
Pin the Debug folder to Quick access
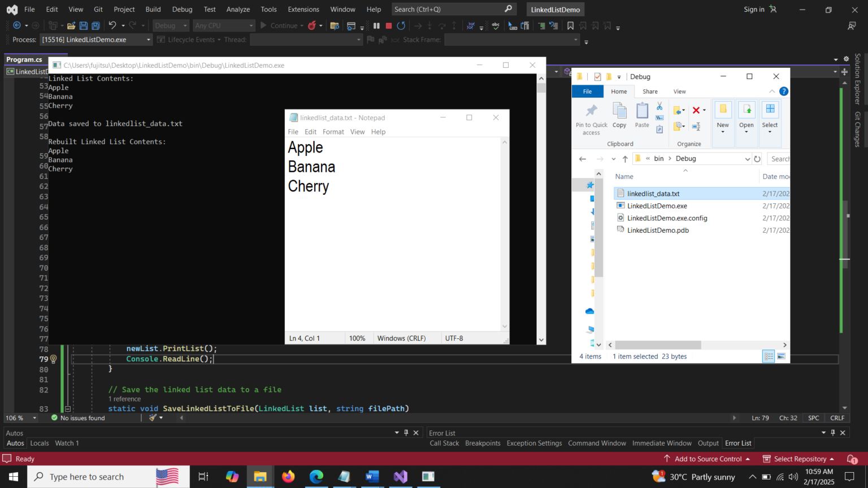[591, 117]
